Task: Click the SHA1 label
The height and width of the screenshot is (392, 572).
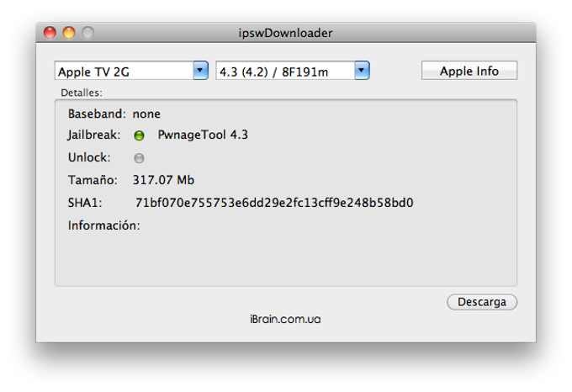Action: (x=85, y=203)
